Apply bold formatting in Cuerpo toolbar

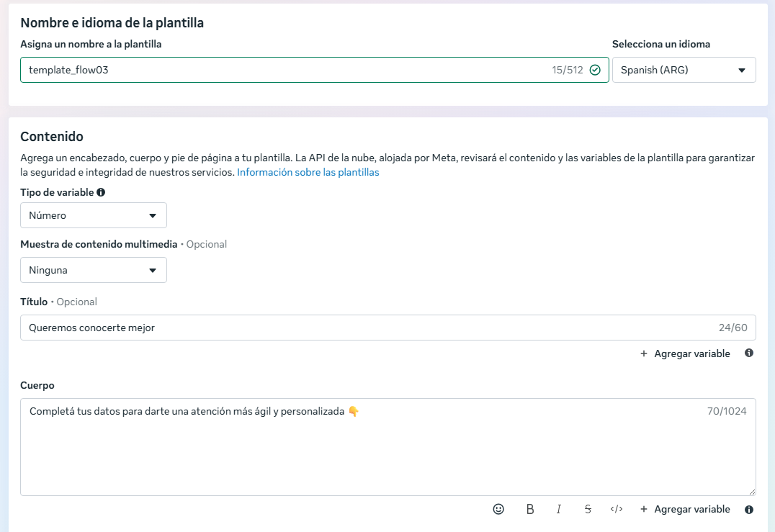[x=530, y=509]
